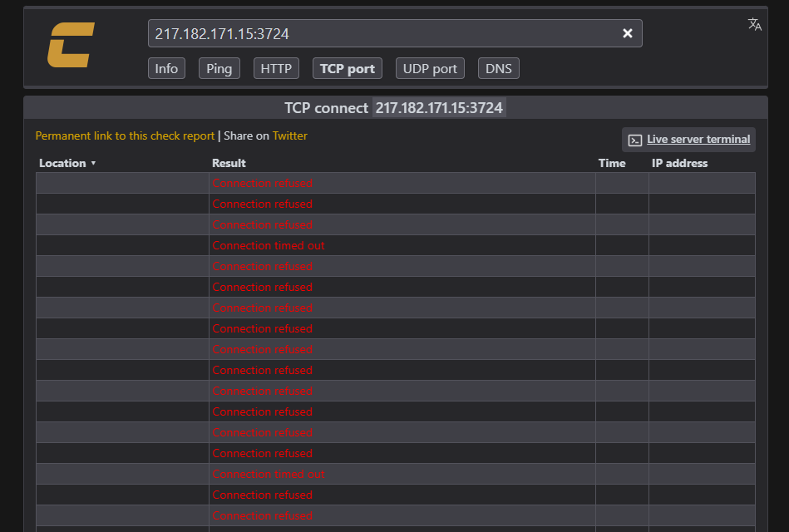Share the report on Twitter

289,135
